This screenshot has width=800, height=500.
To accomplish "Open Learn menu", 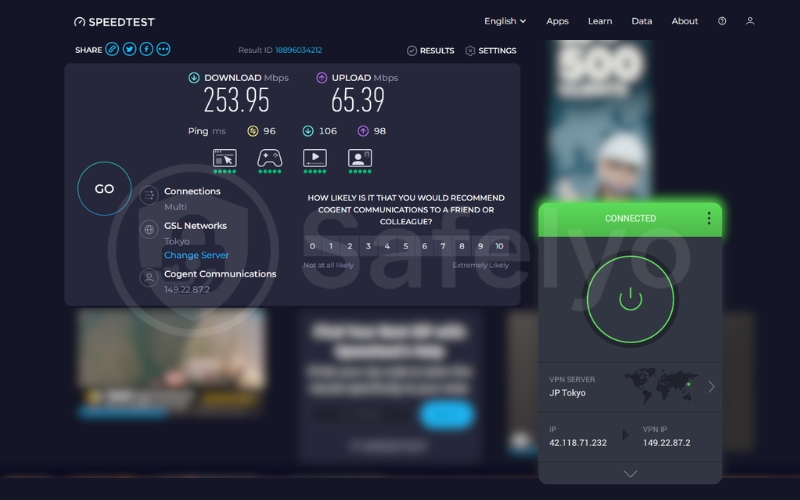I will coord(600,21).
